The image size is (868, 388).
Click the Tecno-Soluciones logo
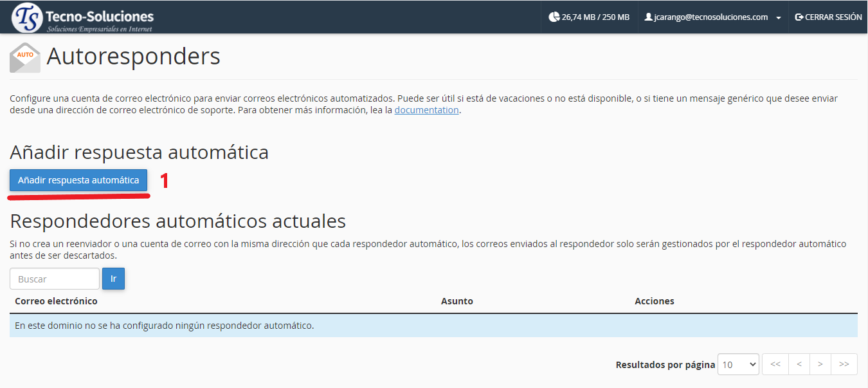tap(84, 17)
